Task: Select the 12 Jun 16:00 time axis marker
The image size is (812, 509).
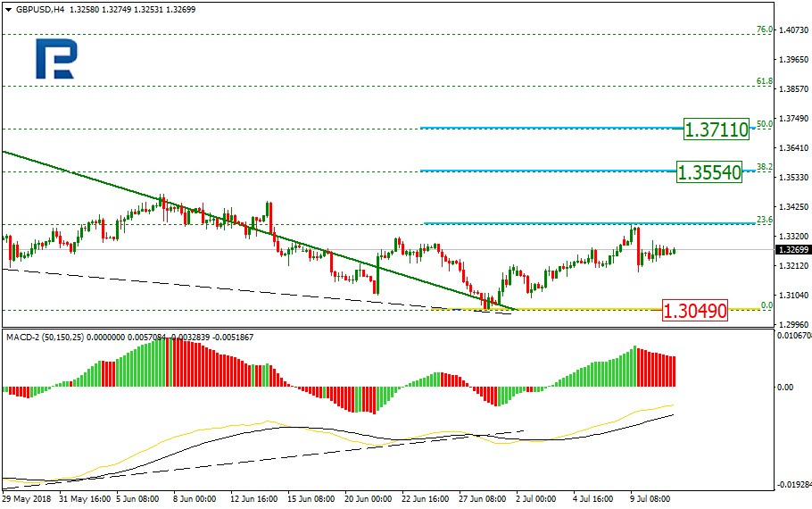Action: (x=253, y=499)
